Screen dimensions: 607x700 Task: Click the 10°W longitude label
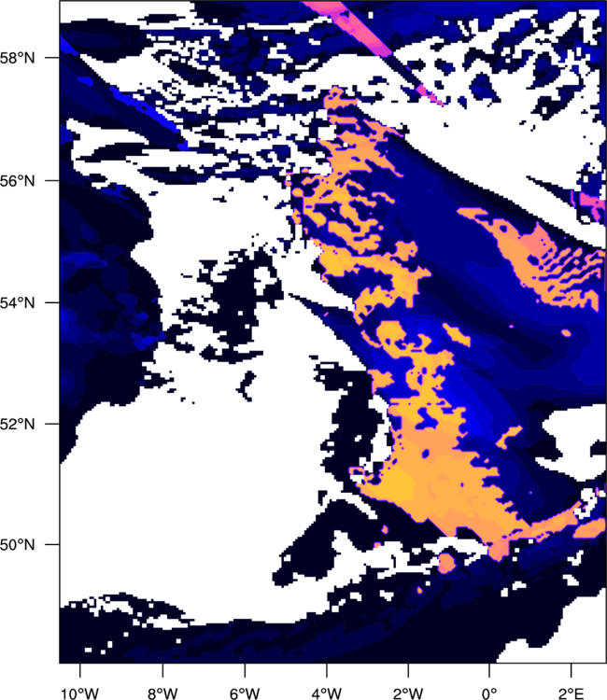click(x=80, y=693)
